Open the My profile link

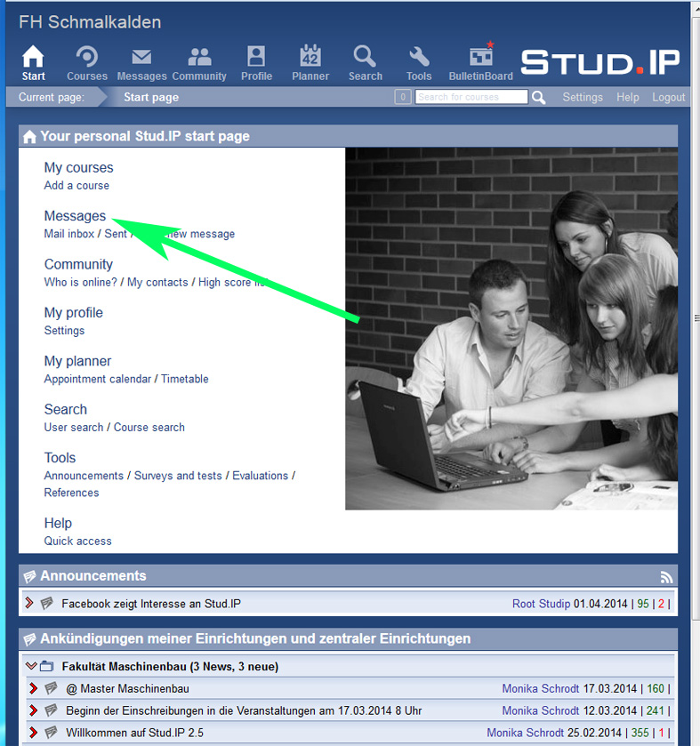[73, 313]
